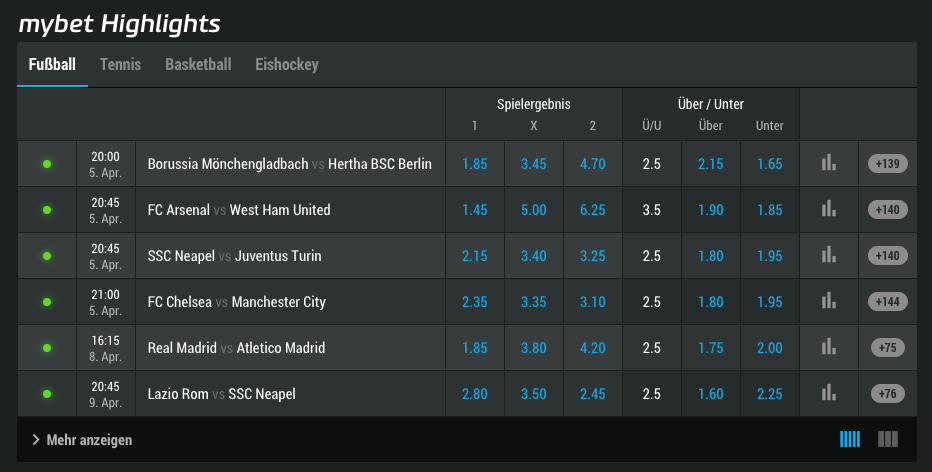
Task: Open the Eishockey tab
Action: (287, 64)
